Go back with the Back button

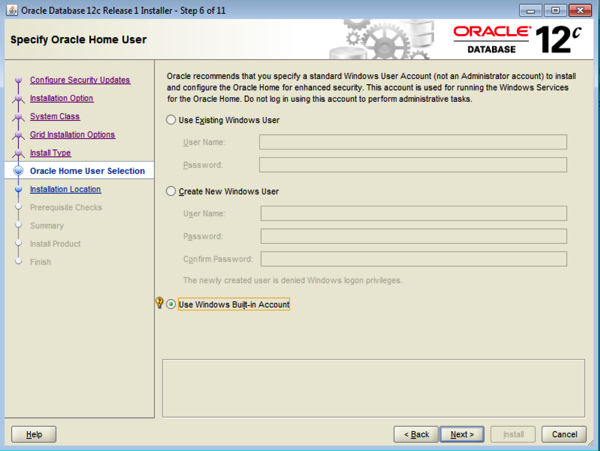pos(416,434)
